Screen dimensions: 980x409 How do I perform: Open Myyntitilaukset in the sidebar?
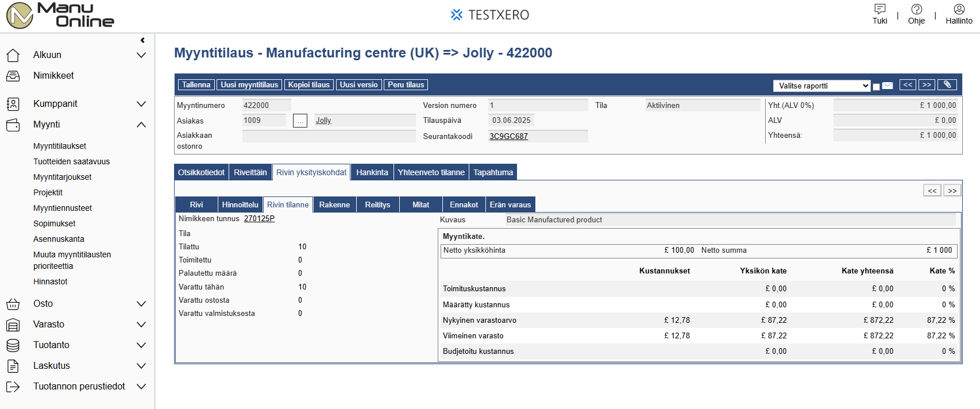click(x=60, y=146)
